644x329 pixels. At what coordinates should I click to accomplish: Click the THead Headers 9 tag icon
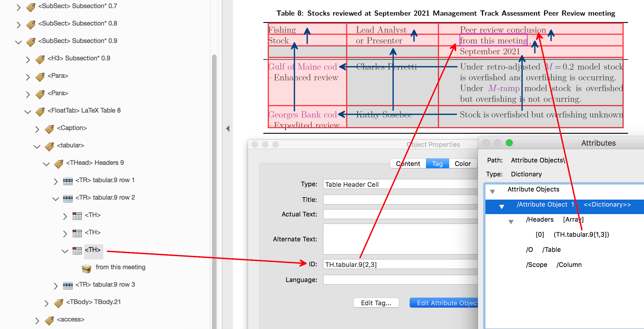point(58,163)
